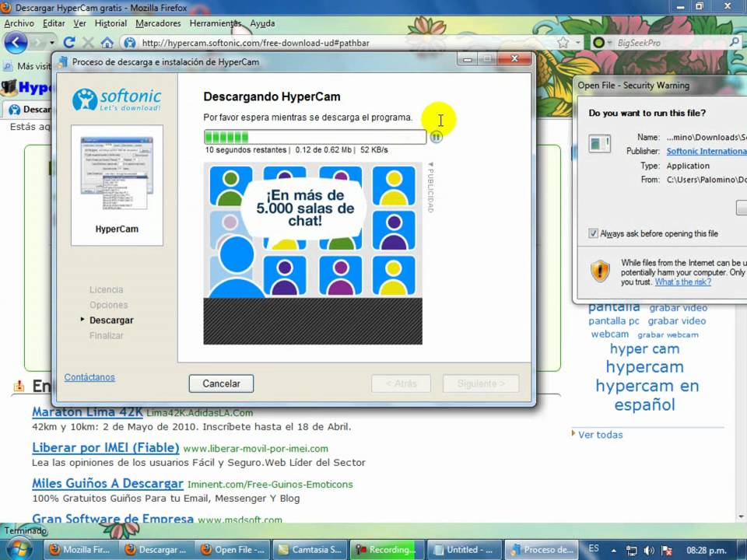Click the Cancelar button in installer
This screenshot has height=560, width=747.
click(221, 383)
